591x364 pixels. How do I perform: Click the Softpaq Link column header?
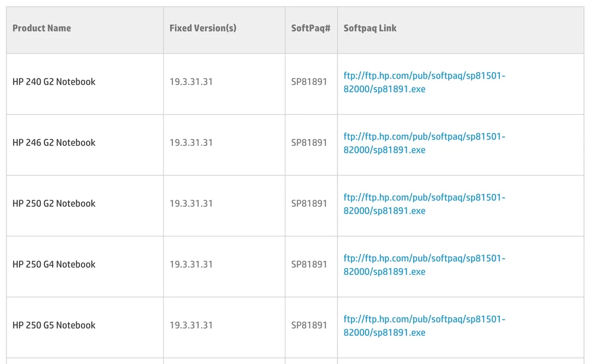point(370,28)
